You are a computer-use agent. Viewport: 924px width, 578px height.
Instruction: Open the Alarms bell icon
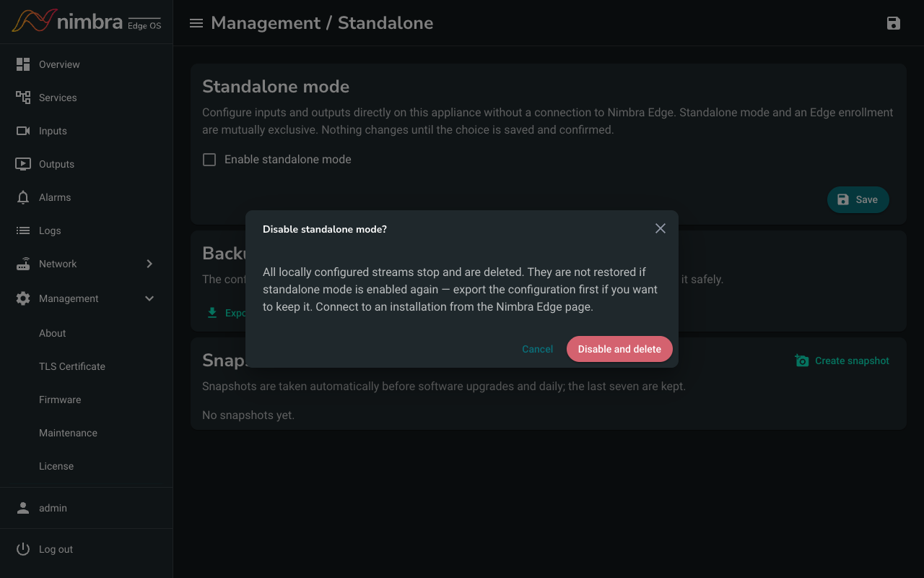click(x=23, y=197)
